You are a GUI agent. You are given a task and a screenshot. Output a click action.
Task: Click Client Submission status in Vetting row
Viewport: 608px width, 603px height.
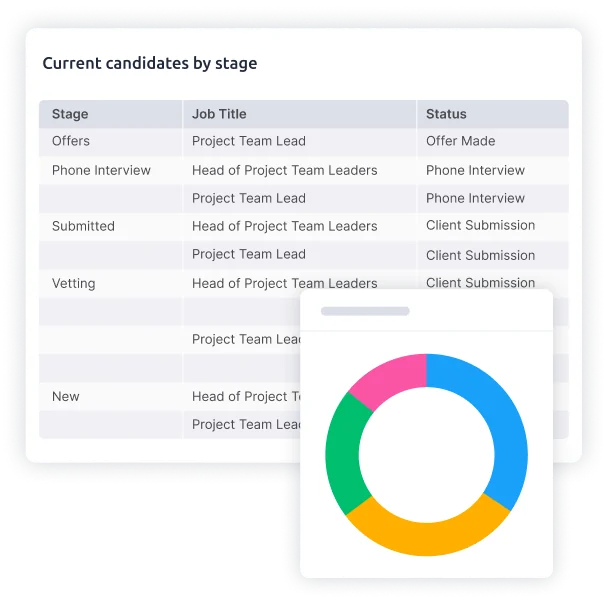point(480,283)
